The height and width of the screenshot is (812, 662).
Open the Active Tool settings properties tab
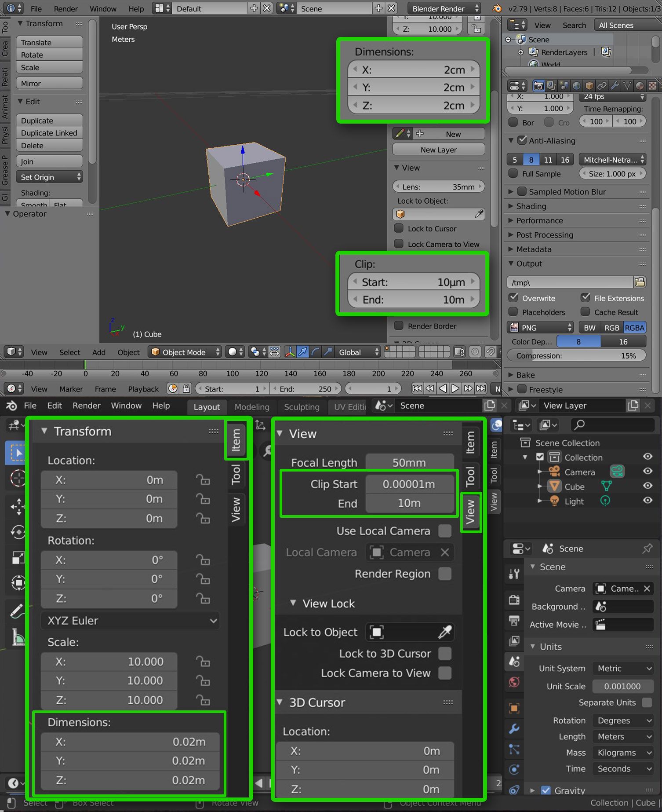point(514,574)
